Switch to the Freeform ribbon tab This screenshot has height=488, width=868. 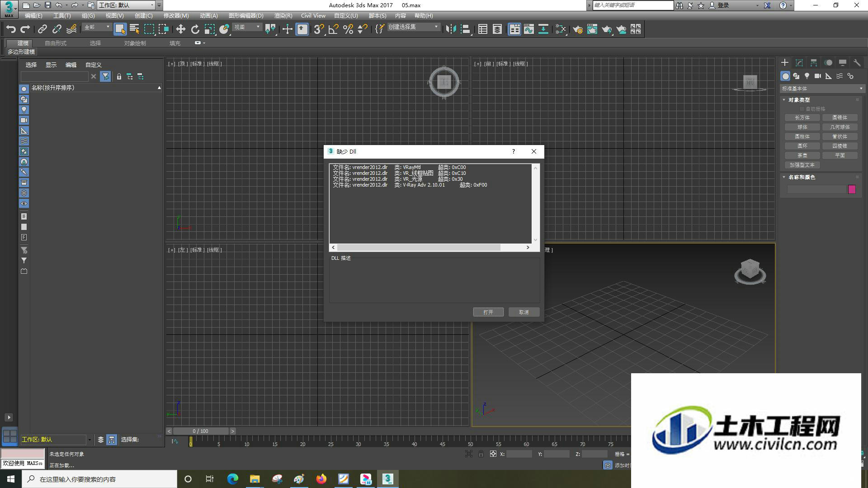56,43
